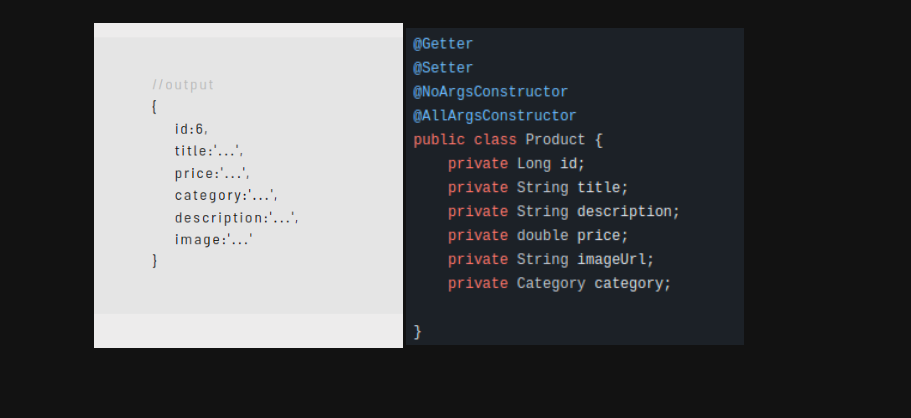Click the opening brace of the JSON output

coord(154,107)
